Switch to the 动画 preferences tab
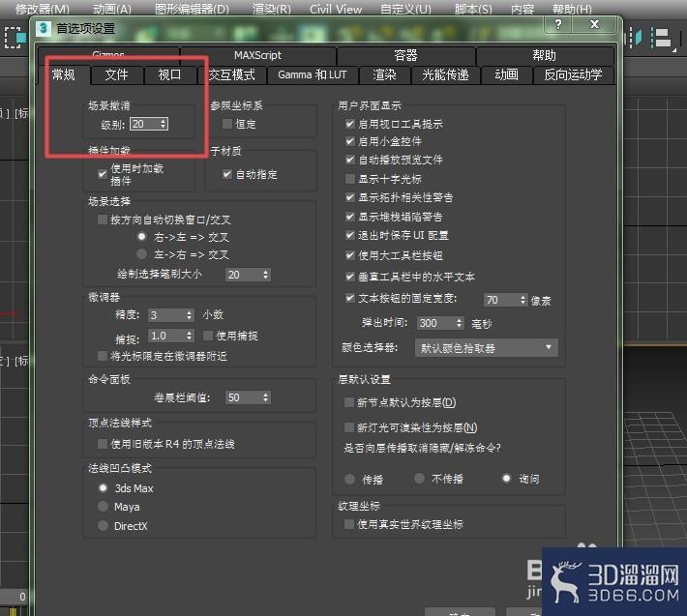687x616 pixels. 506,74
